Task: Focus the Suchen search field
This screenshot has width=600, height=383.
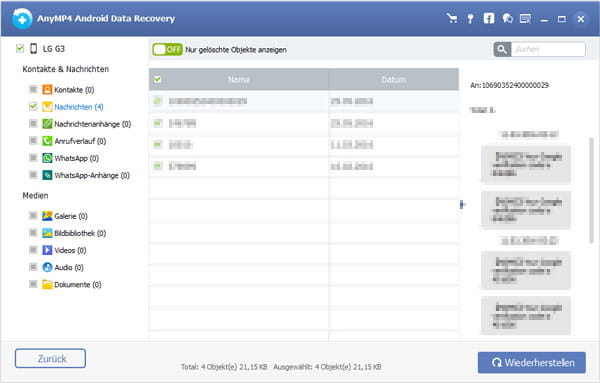Action: point(548,49)
